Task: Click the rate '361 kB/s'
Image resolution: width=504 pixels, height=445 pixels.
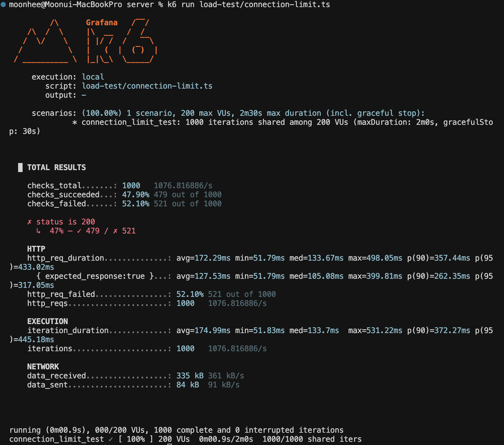Action: tap(226, 376)
